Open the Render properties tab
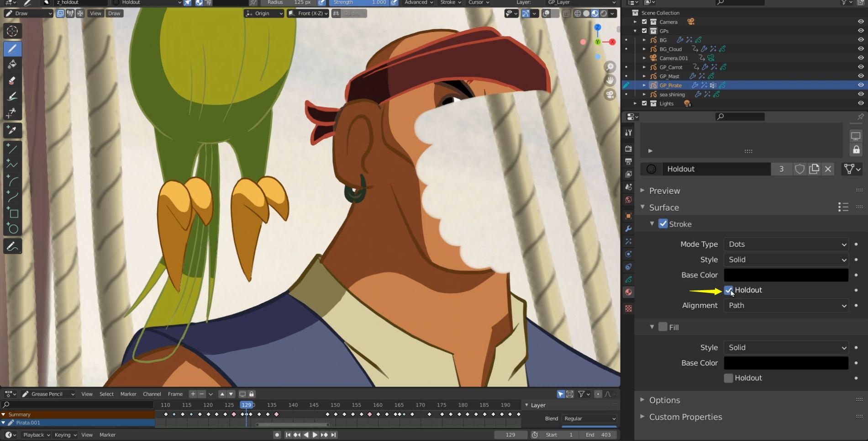 629,149
